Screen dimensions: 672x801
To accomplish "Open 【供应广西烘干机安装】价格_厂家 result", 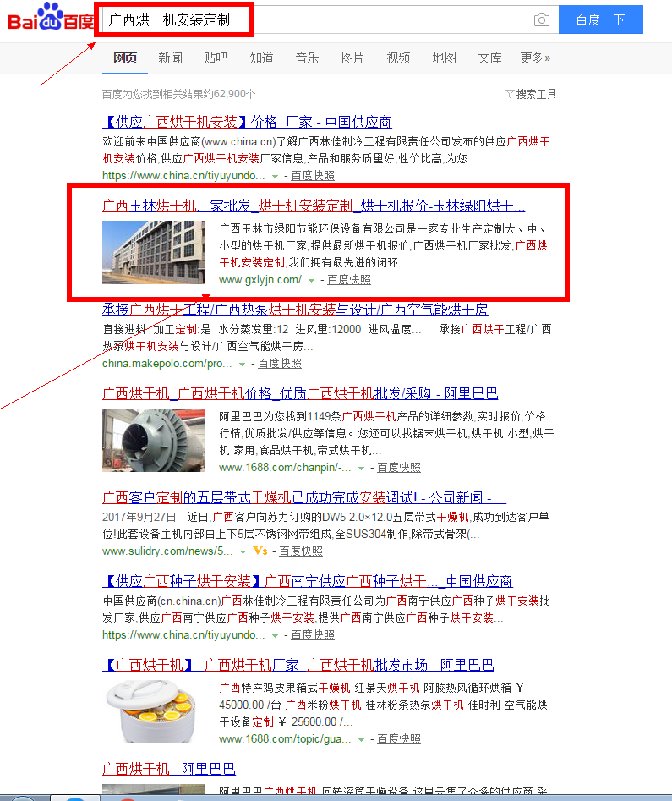I will (x=247, y=122).
